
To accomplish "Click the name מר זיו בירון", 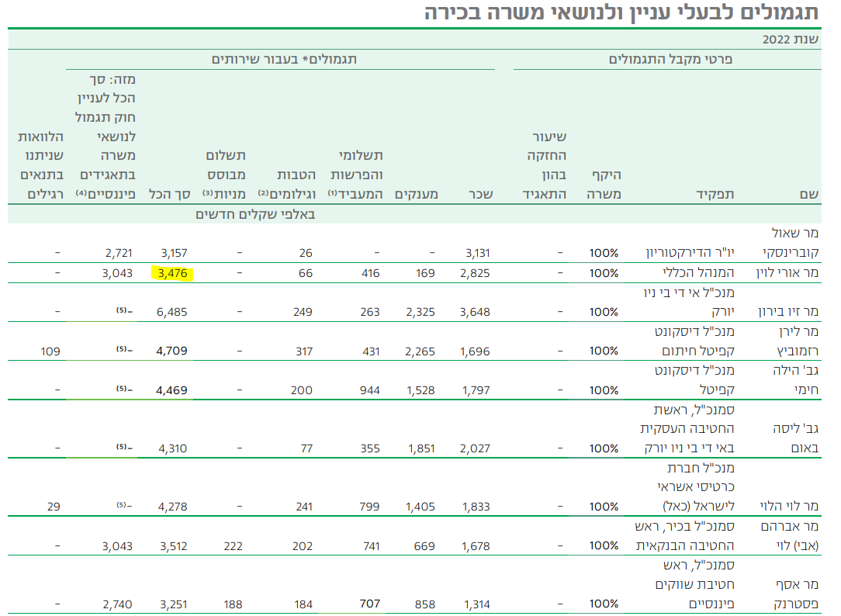I will click(x=788, y=311).
